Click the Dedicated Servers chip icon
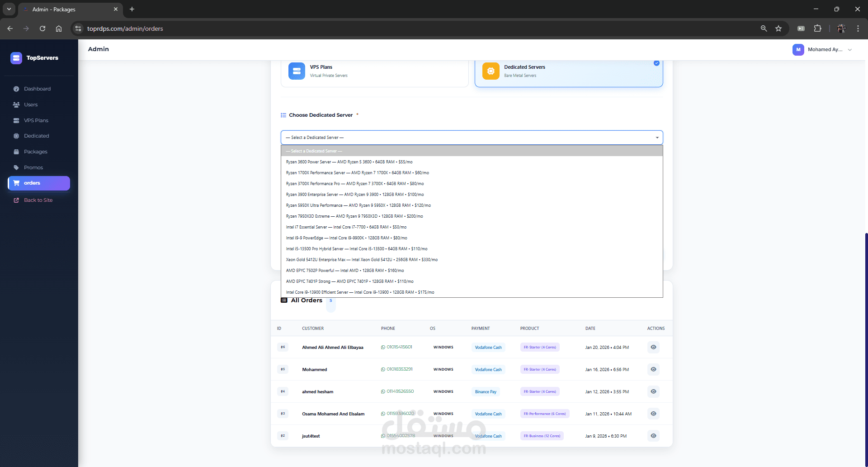 point(491,71)
